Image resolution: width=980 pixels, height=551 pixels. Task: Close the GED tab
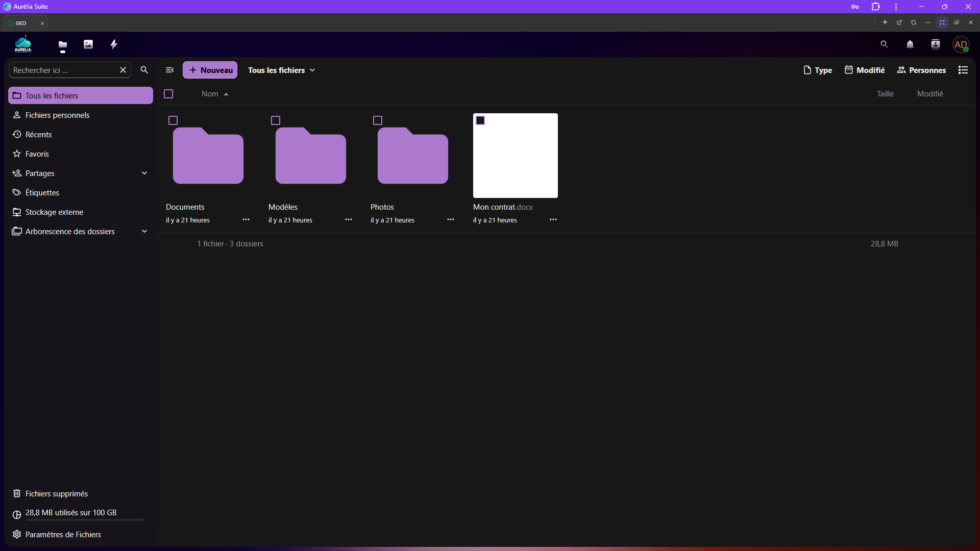42,23
